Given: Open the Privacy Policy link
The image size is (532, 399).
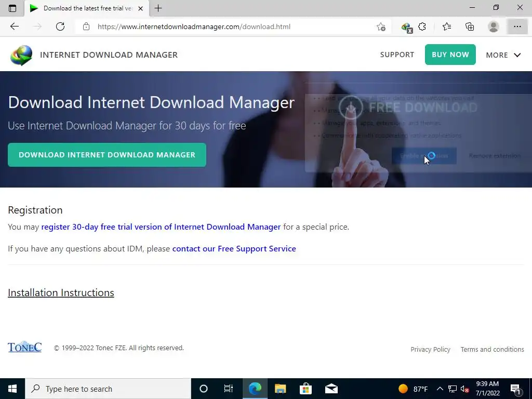Looking at the screenshot, I should [x=430, y=349].
